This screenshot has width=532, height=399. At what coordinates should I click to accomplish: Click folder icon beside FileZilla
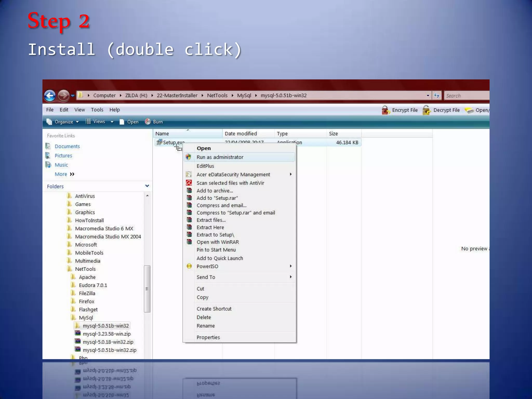74,293
